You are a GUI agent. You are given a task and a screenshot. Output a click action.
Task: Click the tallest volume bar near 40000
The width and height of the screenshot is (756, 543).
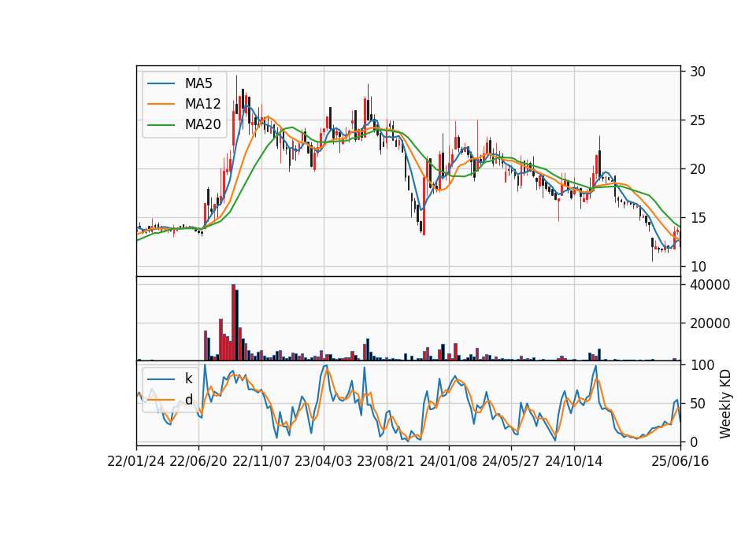pyautogui.click(x=233, y=323)
